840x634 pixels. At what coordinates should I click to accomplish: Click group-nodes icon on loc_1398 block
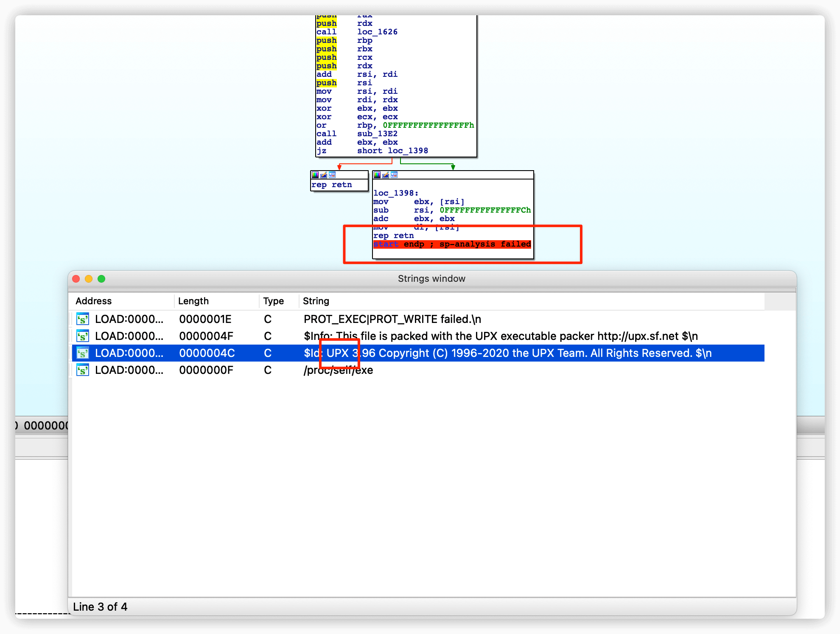(x=394, y=175)
